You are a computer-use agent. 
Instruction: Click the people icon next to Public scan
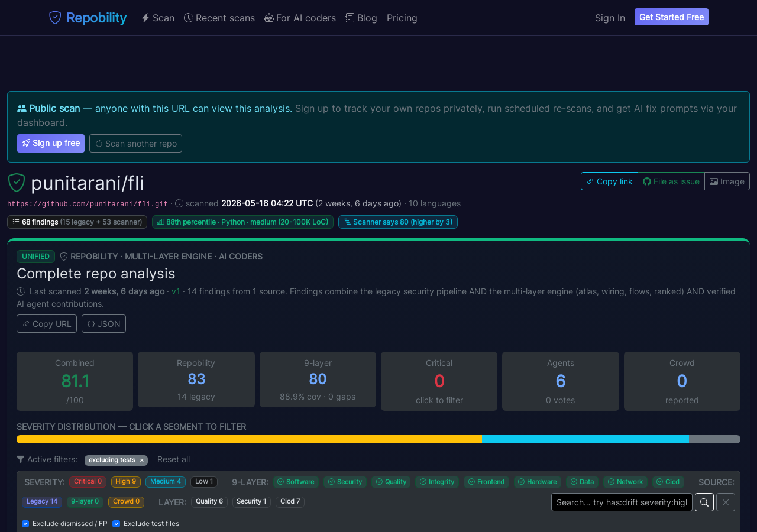22,108
